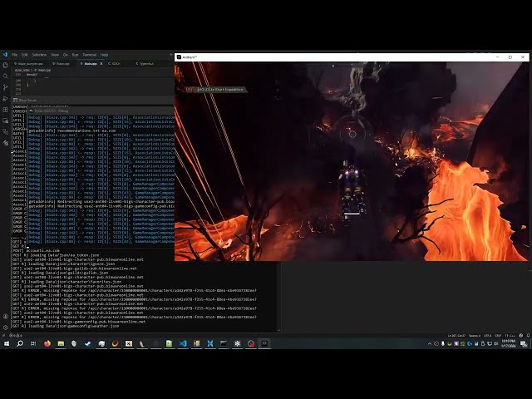This screenshot has width=532, height=399.
Task: Open the Help menu in VS Code
Action: [x=104, y=55]
